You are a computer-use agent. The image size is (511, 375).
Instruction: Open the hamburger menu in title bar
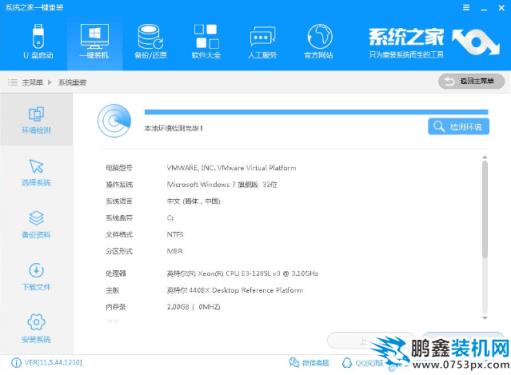[466, 8]
